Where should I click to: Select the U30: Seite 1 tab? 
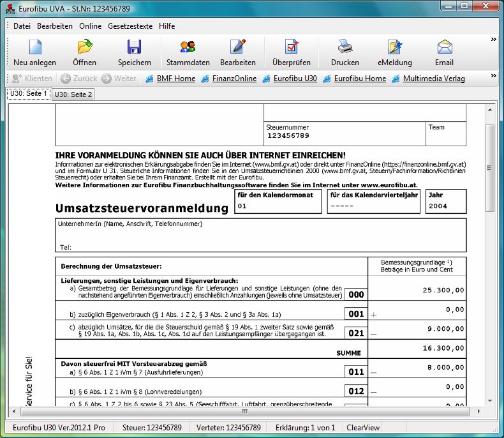pyautogui.click(x=29, y=94)
